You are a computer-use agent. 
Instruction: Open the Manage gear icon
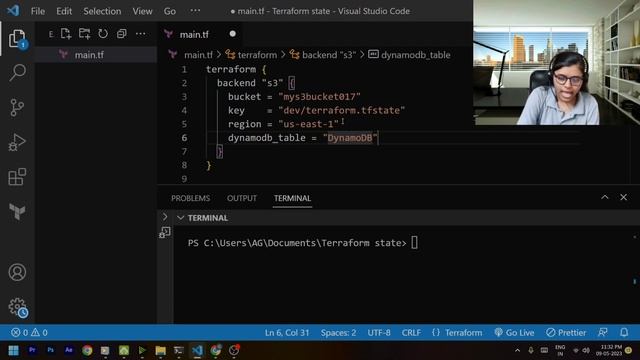click(18, 307)
